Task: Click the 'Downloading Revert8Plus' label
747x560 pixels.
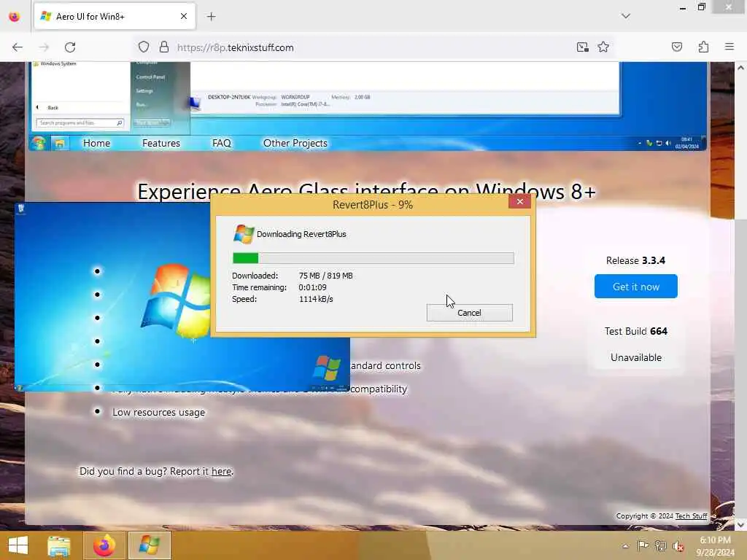Action: pos(301,234)
